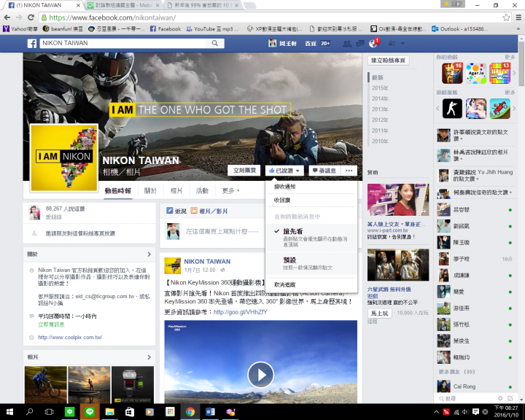Open the Events tab on page
Image resolution: width=525 pixels, height=420 pixels.
202,190
